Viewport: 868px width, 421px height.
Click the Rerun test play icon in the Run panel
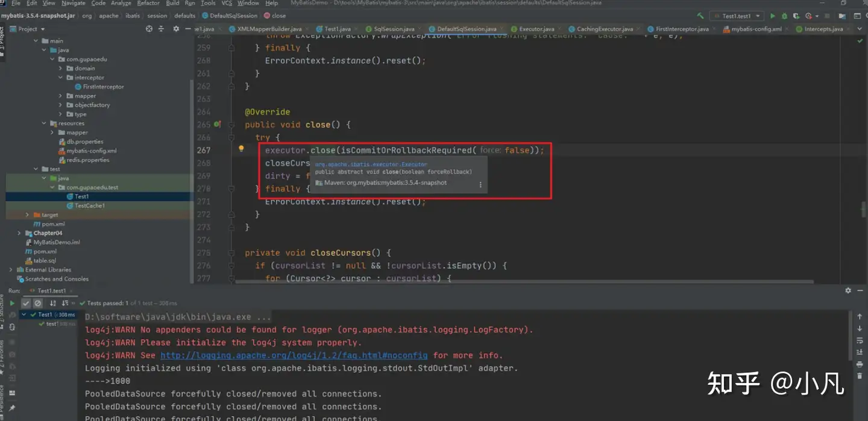[x=12, y=304]
